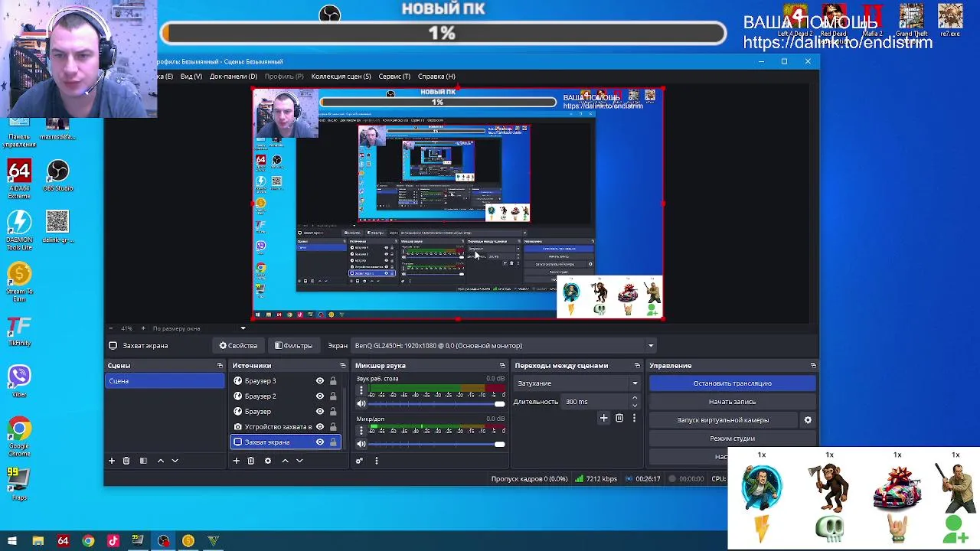This screenshot has width=980, height=551.
Task: Open DAEMON Tools Lite desktop icon
Action: tap(19, 230)
